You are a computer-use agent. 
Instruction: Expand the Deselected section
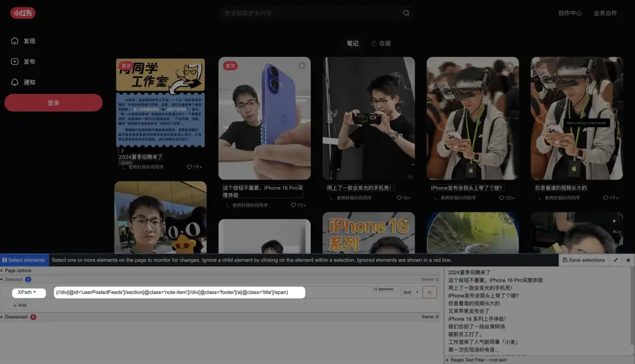[14, 316]
